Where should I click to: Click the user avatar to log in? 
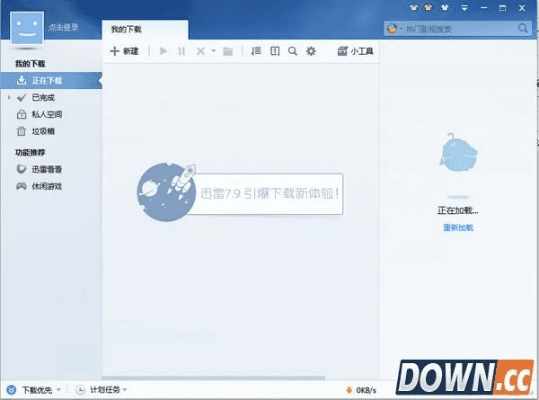coord(27,28)
